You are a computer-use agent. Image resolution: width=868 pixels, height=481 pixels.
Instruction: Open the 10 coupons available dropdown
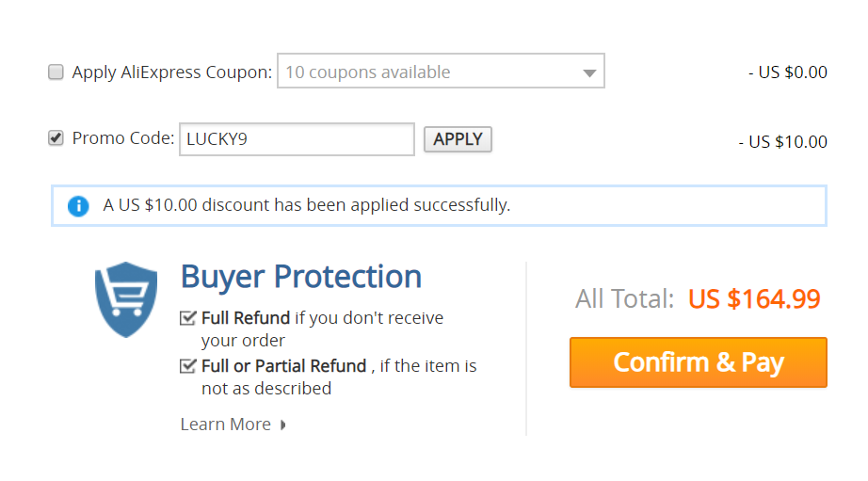[x=441, y=71]
